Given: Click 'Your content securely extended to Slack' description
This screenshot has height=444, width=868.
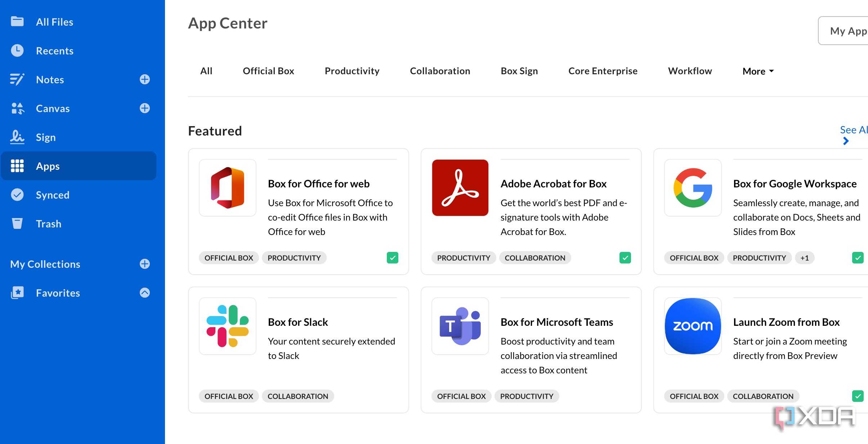Looking at the screenshot, I should coord(331,348).
